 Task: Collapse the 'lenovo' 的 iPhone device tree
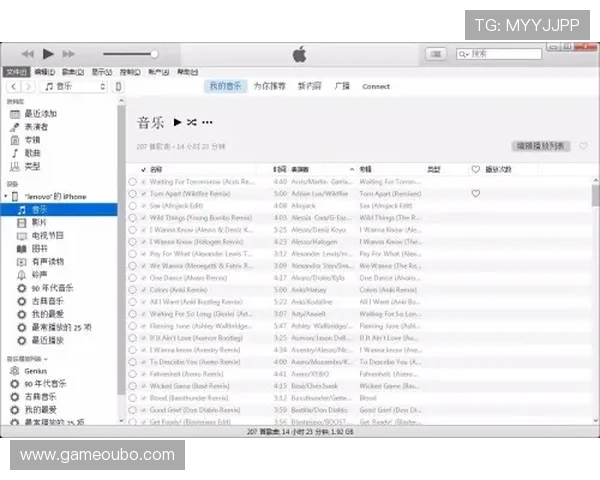pos(5,196)
